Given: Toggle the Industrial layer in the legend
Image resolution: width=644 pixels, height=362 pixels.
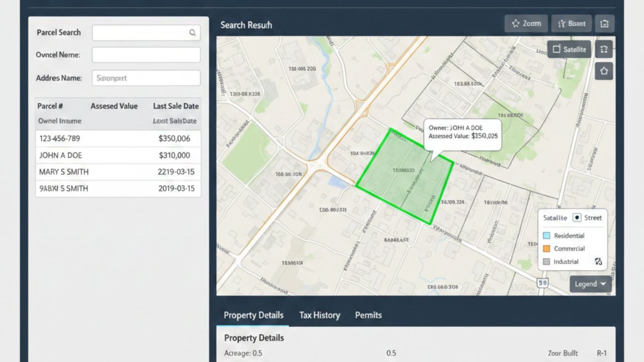Looking at the screenshot, I should click(x=547, y=261).
